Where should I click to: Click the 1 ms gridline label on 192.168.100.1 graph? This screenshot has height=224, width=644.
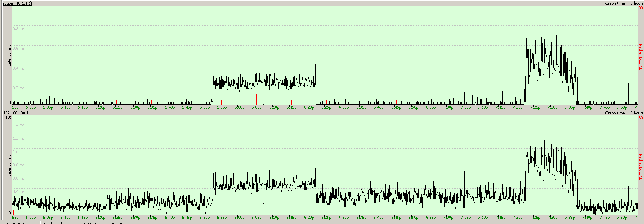pos(18,151)
